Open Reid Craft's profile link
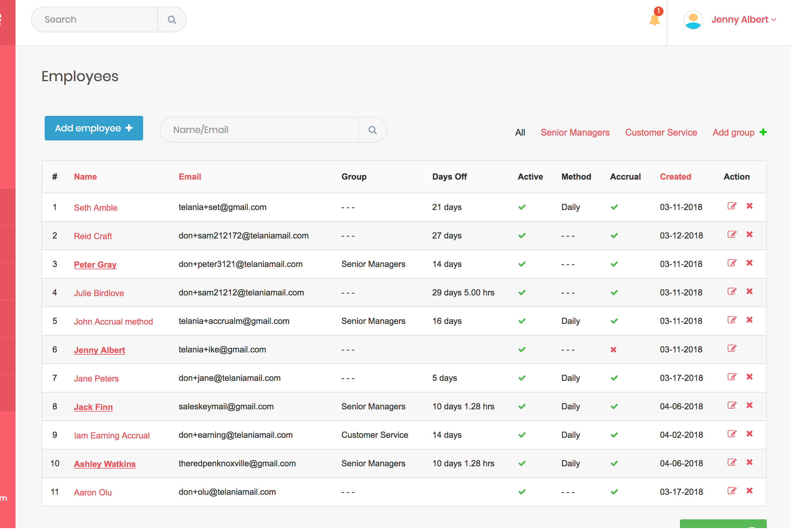Screen dimensions: 793x532 93,237
